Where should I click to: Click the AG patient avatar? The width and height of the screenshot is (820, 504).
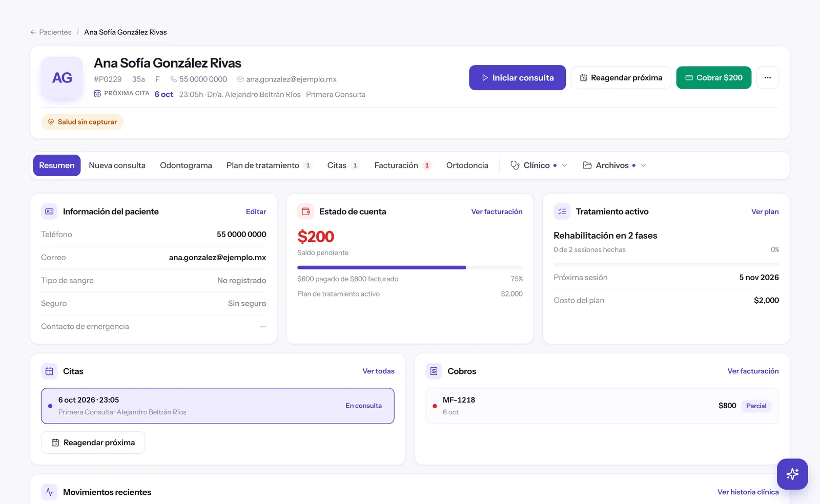(x=62, y=78)
